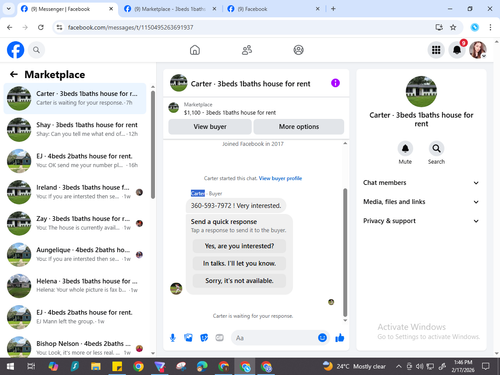Click the Facebook logo
The width and height of the screenshot is (500, 375).
(x=16, y=50)
